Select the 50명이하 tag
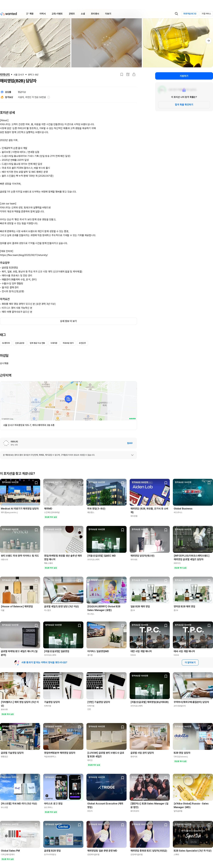Viewport: 213px width, 868px height. [x=6, y=343]
